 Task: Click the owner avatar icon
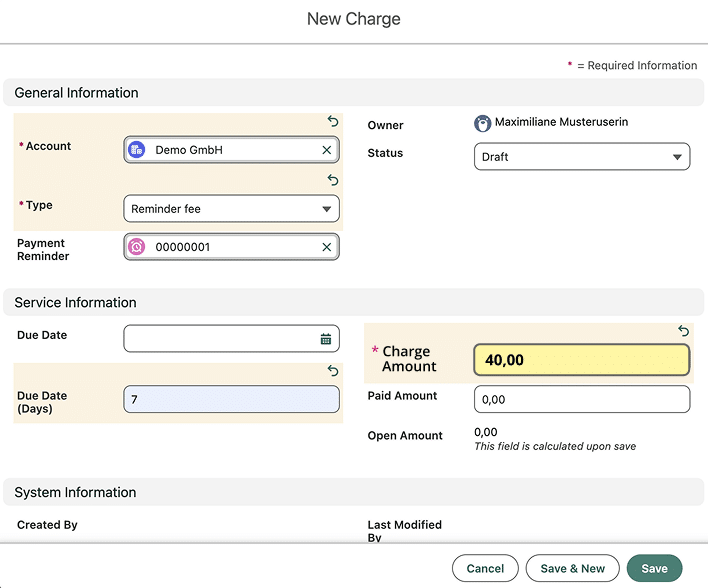tap(482, 123)
